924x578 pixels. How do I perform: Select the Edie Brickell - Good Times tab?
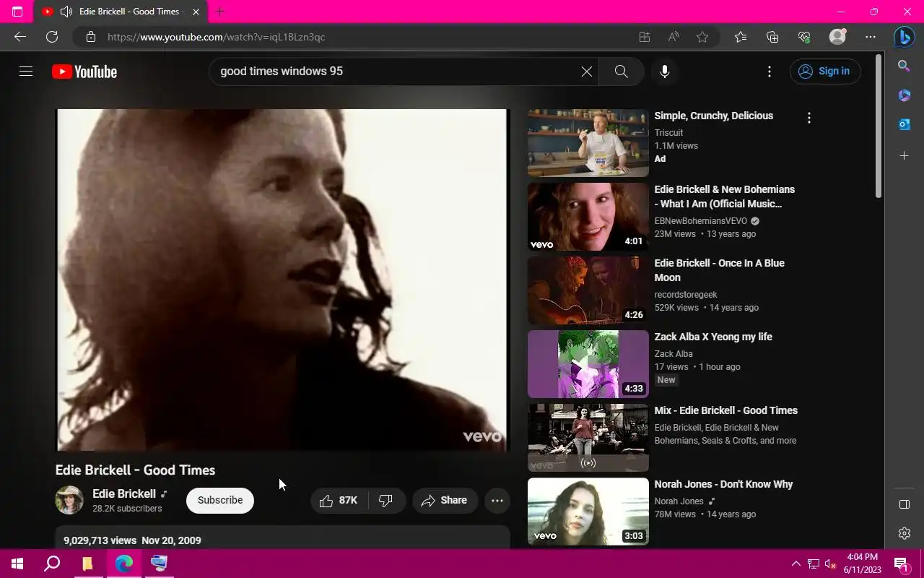pos(121,12)
